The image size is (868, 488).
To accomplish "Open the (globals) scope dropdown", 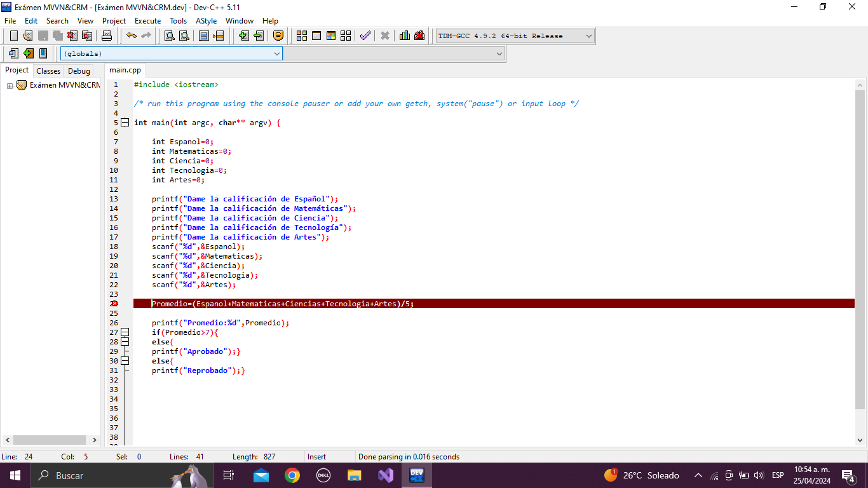I will 276,54.
